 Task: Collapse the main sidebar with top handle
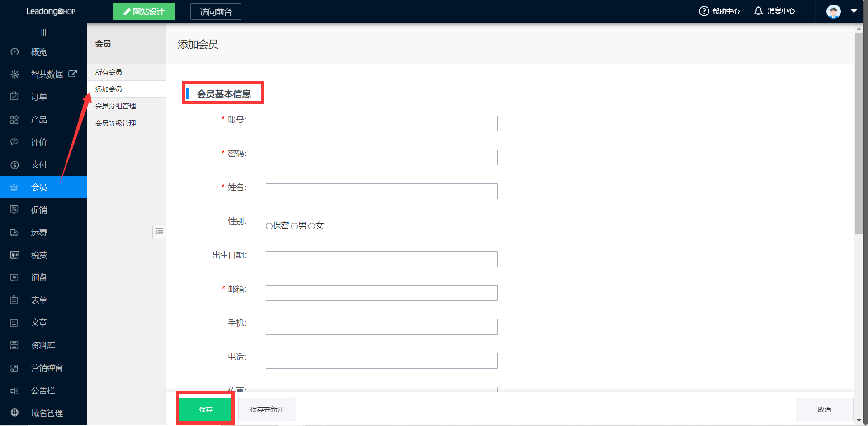click(x=43, y=33)
